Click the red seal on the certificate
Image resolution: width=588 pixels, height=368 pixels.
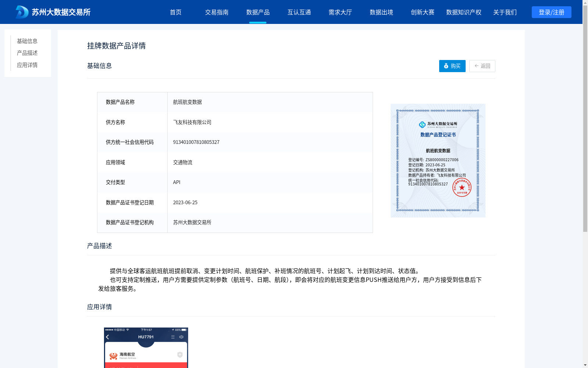[462, 187]
